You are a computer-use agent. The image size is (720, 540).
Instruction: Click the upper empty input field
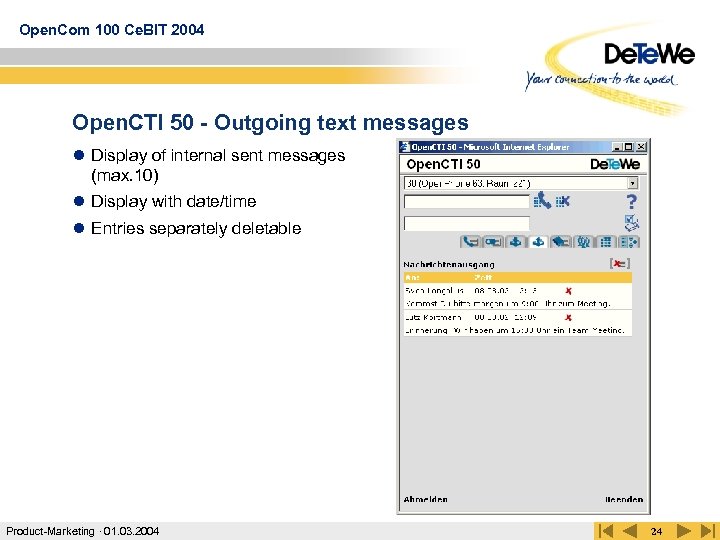tap(467, 202)
